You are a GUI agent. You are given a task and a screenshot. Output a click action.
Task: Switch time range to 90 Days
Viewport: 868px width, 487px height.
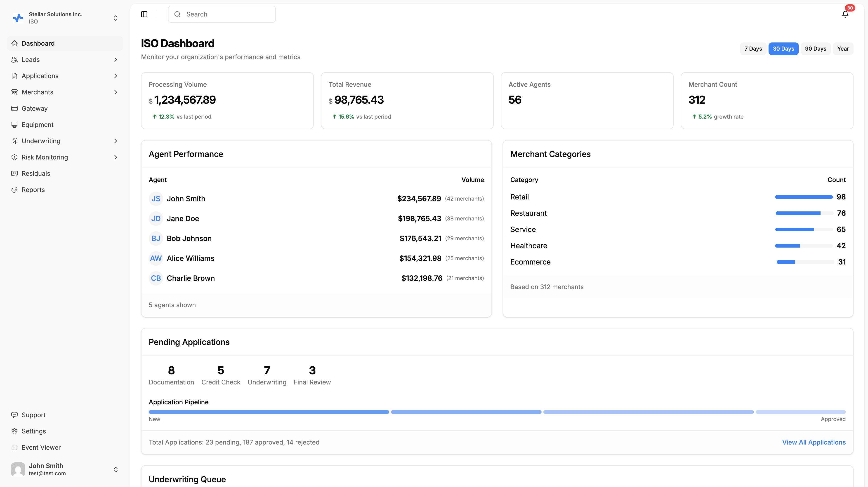click(815, 49)
